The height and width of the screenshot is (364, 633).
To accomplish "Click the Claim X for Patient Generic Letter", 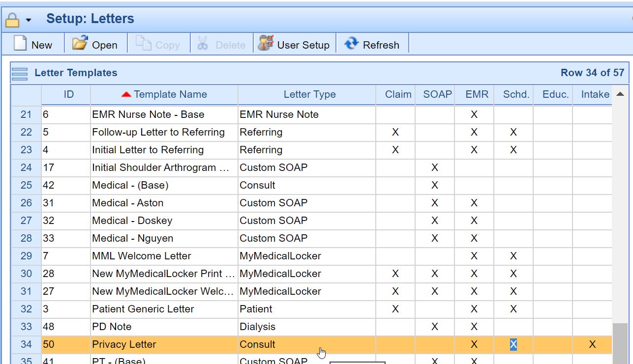I will click(x=395, y=309).
